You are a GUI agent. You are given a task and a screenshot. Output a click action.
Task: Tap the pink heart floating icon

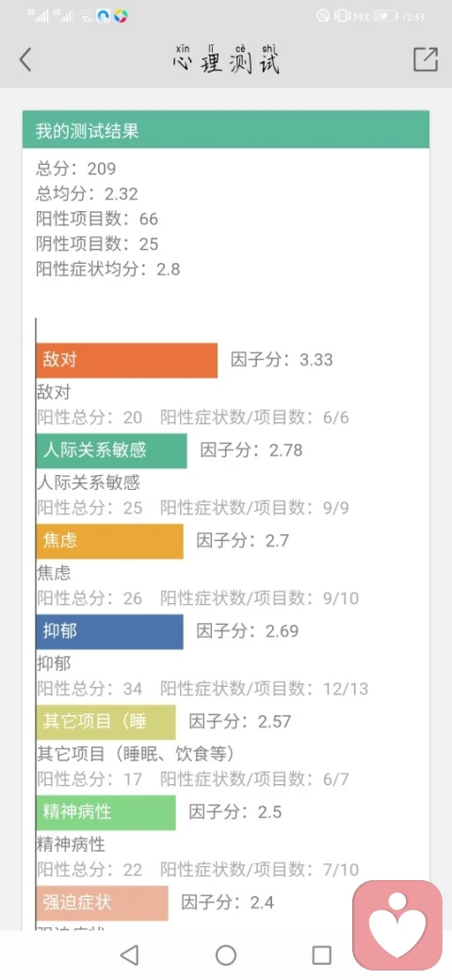click(x=397, y=921)
